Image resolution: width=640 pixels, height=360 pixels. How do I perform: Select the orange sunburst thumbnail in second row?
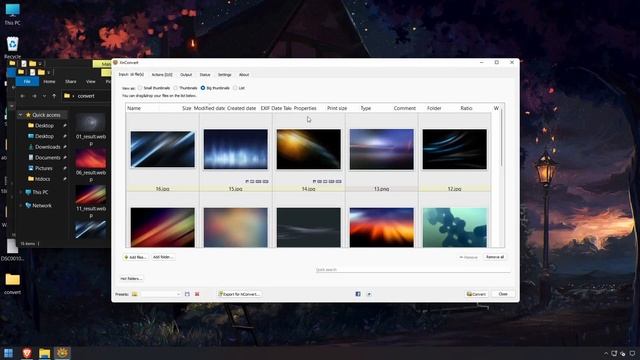click(x=382, y=227)
